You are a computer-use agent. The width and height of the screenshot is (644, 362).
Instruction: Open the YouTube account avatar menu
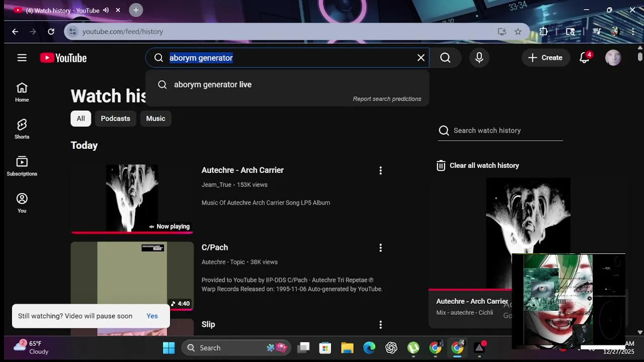613,58
